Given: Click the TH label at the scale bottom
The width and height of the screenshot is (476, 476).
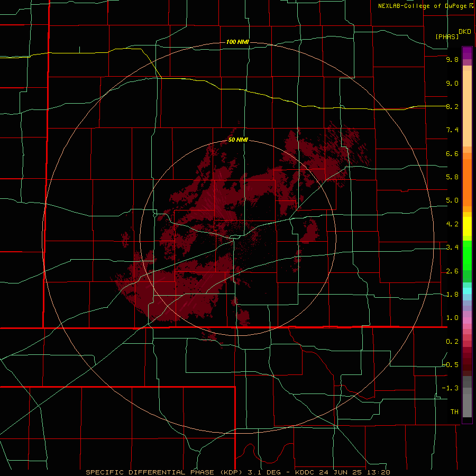Looking at the screenshot, I should [454, 412].
